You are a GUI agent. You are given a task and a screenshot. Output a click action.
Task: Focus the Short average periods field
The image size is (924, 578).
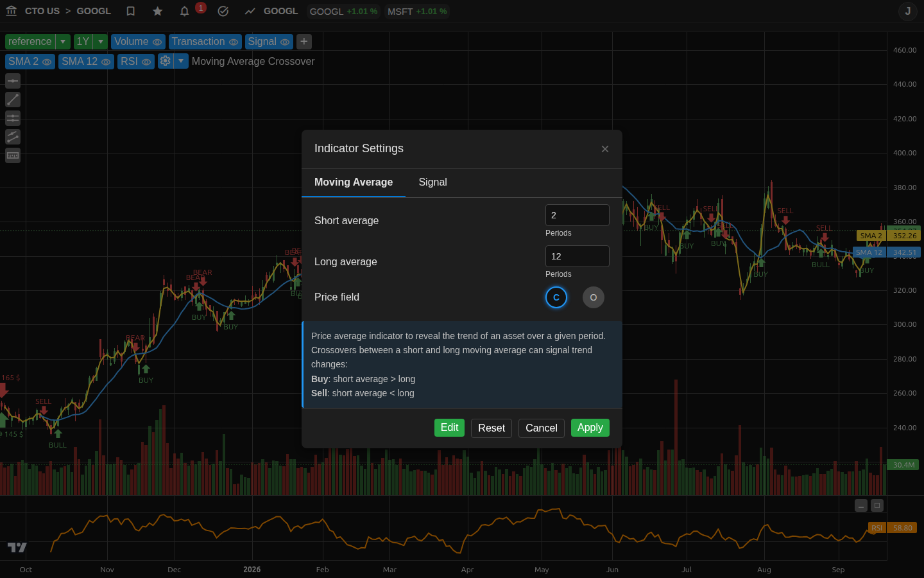pyautogui.click(x=577, y=215)
